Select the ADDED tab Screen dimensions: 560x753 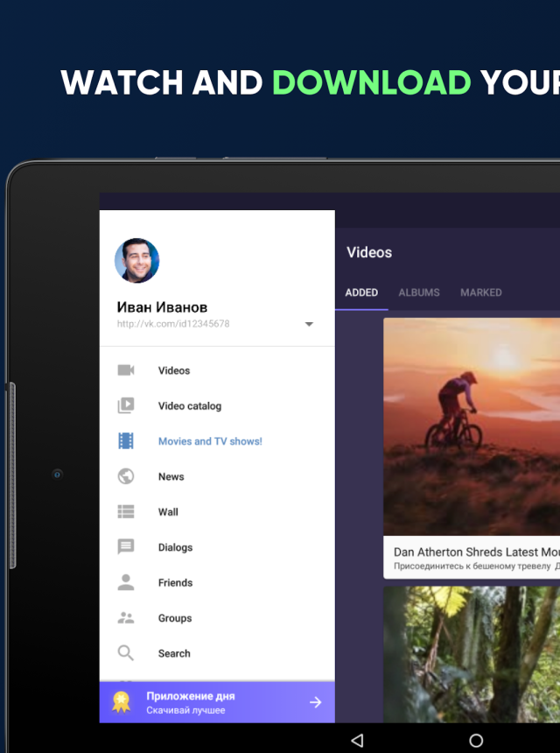tap(361, 292)
